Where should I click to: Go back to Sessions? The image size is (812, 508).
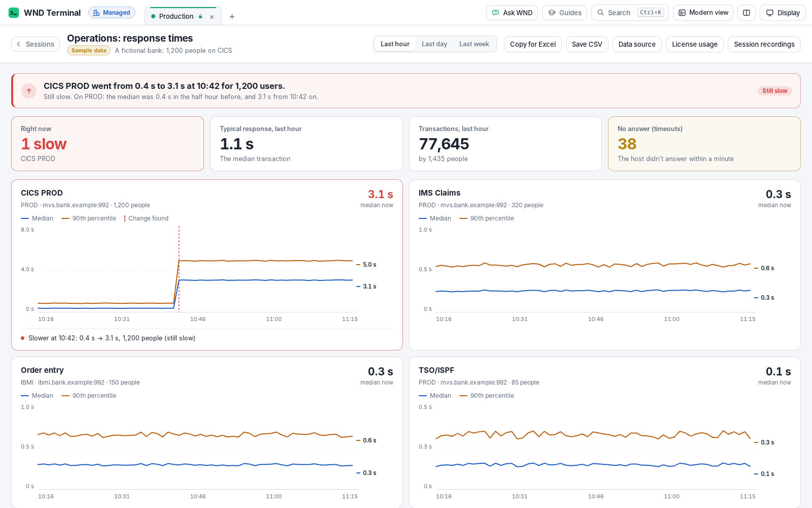point(36,44)
